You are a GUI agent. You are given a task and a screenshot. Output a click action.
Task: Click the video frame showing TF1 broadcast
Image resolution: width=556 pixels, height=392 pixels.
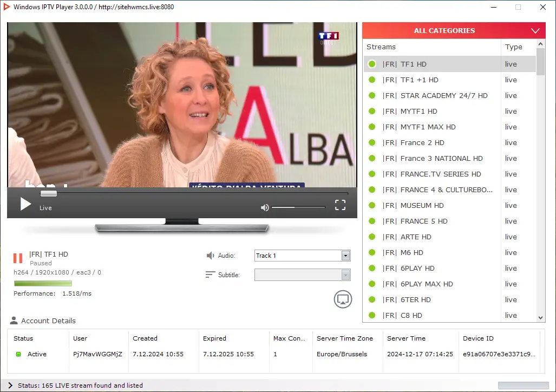(x=182, y=104)
